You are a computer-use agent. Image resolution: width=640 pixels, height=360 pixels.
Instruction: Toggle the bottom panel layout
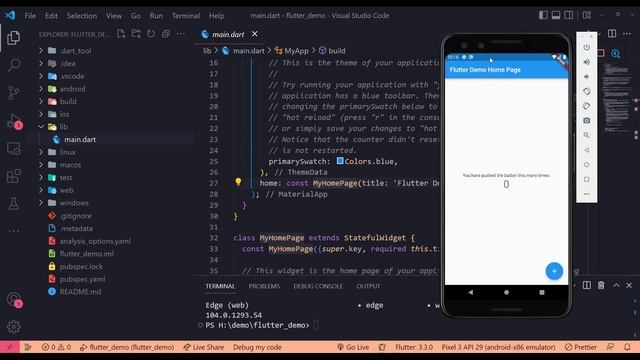point(556,15)
